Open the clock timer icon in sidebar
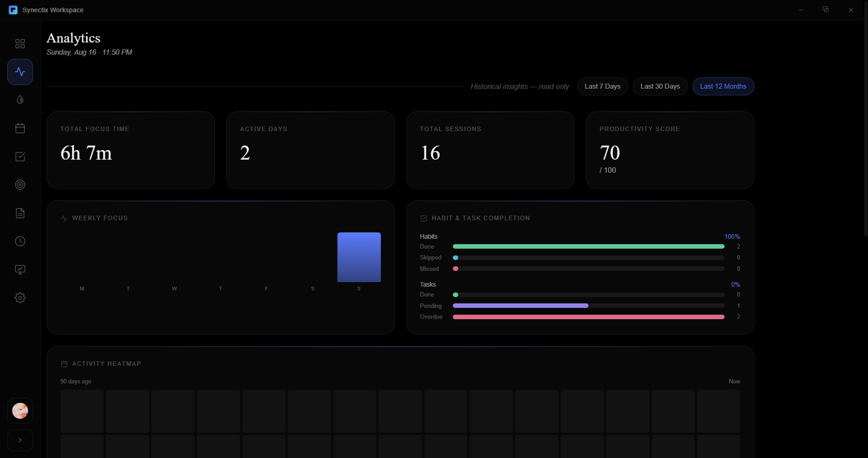The width and height of the screenshot is (868, 458). point(20,241)
